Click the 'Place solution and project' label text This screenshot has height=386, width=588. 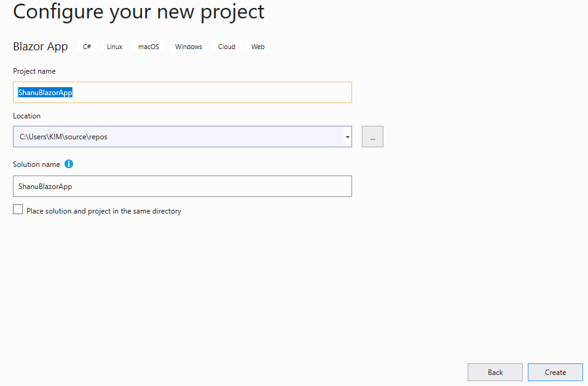coord(104,211)
